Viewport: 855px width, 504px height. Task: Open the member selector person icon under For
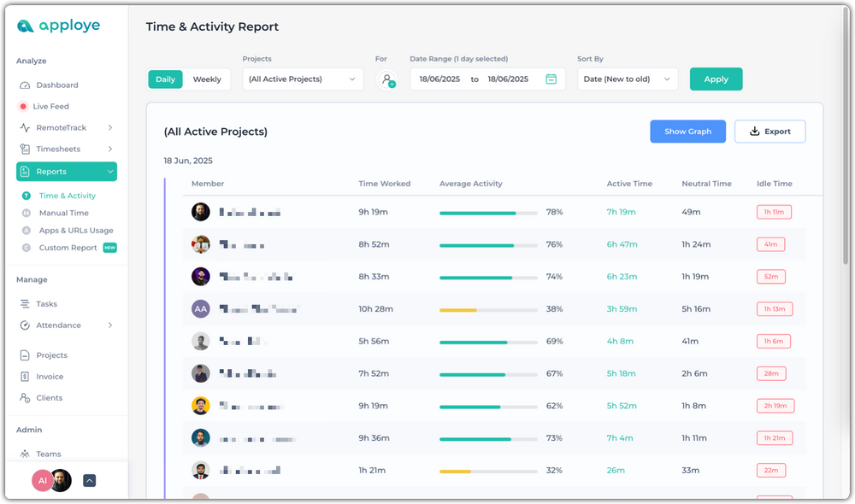(386, 79)
